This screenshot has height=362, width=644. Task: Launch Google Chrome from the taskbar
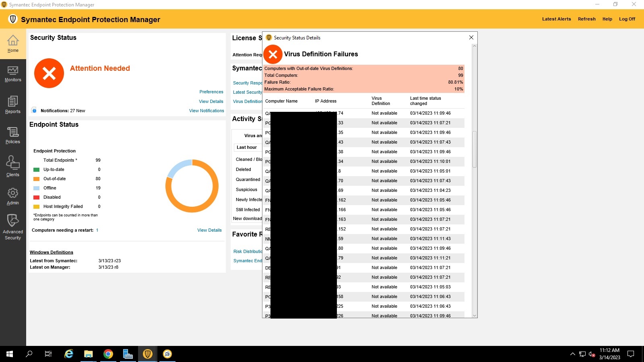[108, 354]
